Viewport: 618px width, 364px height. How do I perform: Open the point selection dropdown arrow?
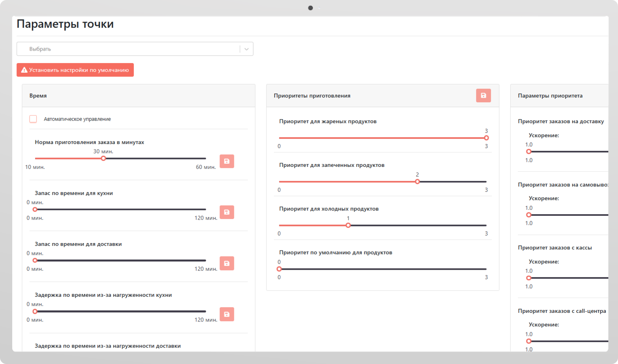[x=247, y=49]
